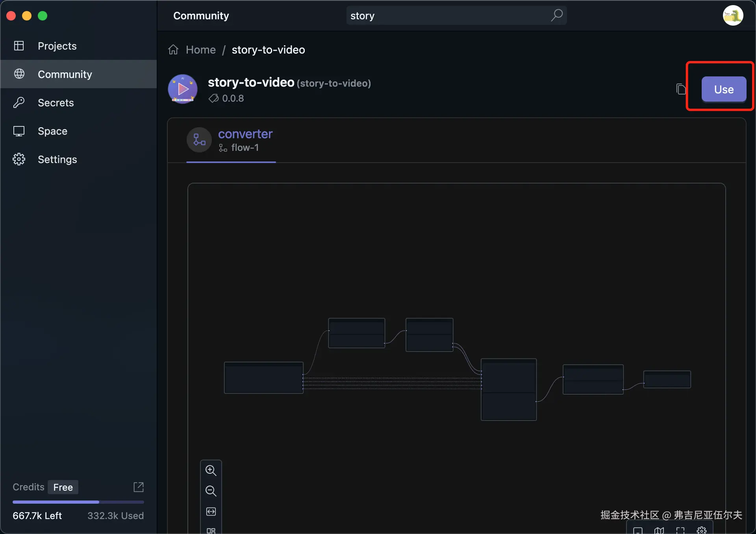The height and width of the screenshot is (534, 756).
Task: Click the home icon in breadcrumb
Action: [x=173, y=50]
